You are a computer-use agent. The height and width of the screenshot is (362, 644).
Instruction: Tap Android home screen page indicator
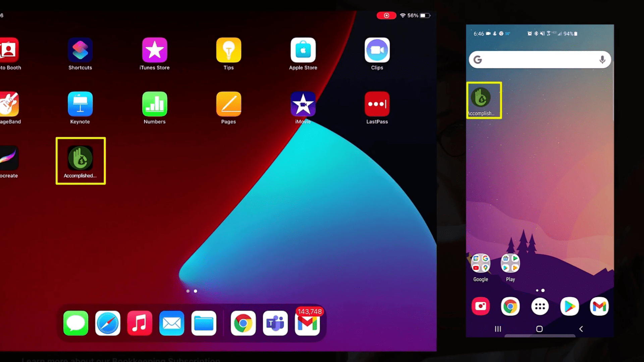click(540, 290)
